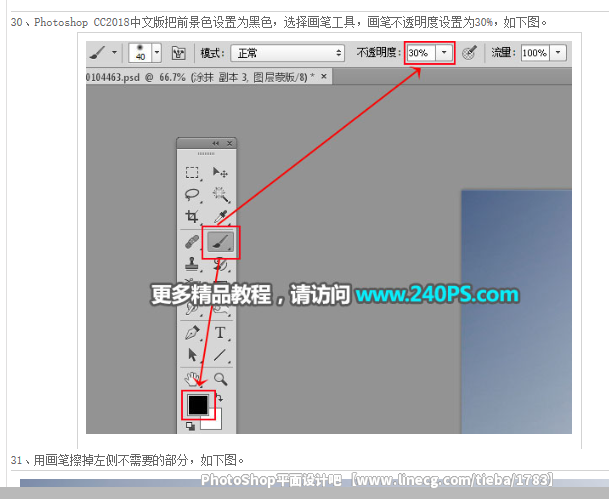
Task: Swap foreground and background colors
Action: [219, 398]
